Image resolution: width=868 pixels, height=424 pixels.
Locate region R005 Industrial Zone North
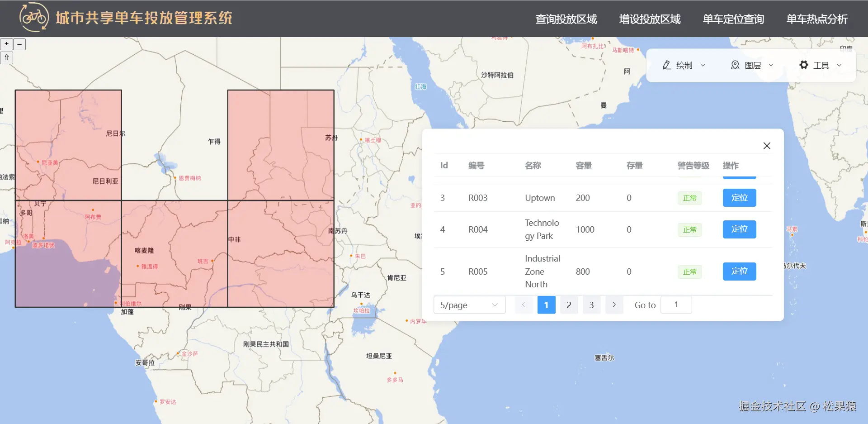pos(739,272)
